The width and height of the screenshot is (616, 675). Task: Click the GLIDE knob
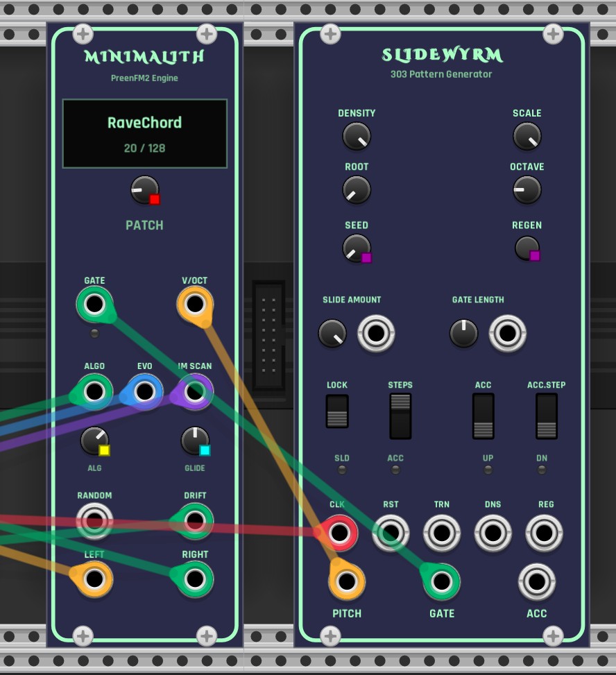tap(195, 441)
